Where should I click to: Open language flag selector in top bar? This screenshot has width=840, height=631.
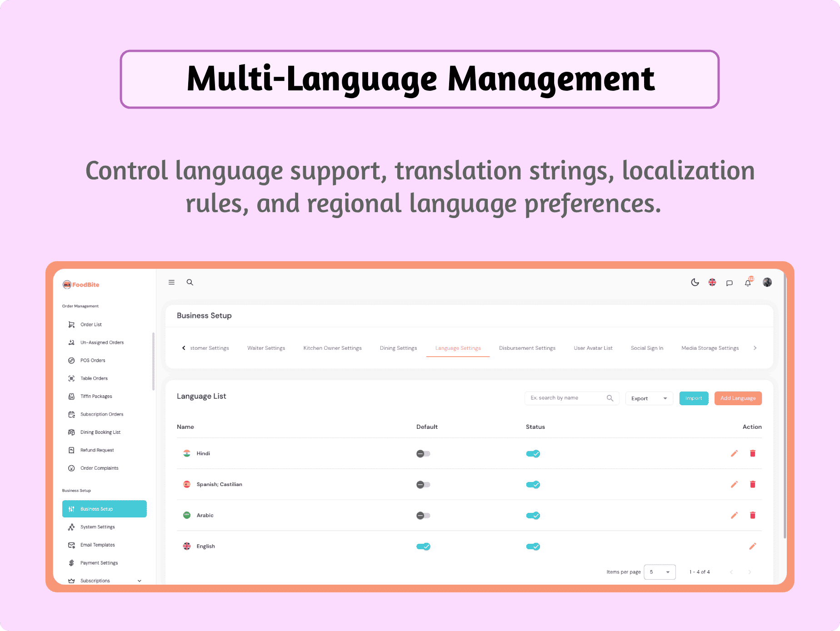712,283
